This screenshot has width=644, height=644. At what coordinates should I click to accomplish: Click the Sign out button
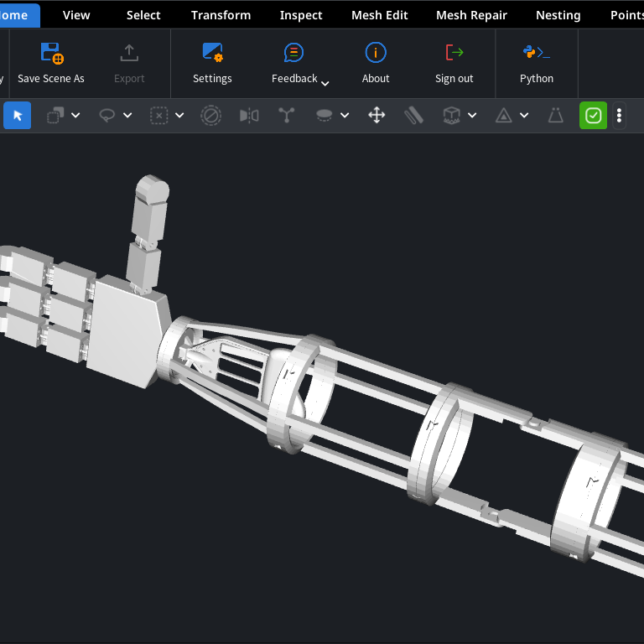tap(454, 63)
